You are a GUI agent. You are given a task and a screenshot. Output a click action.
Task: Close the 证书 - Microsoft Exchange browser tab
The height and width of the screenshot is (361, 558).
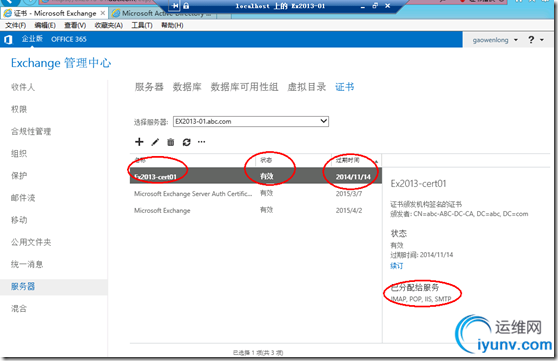(102, 13)
